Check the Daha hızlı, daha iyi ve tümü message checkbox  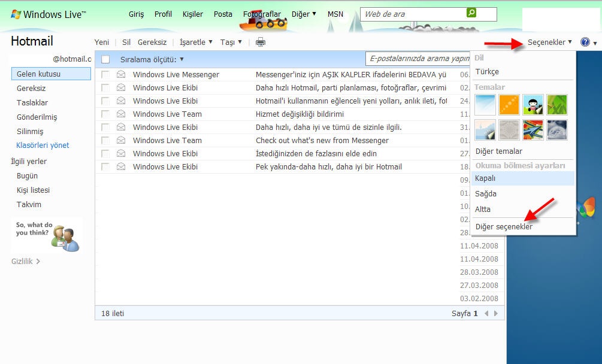click(x=105, y=127)
